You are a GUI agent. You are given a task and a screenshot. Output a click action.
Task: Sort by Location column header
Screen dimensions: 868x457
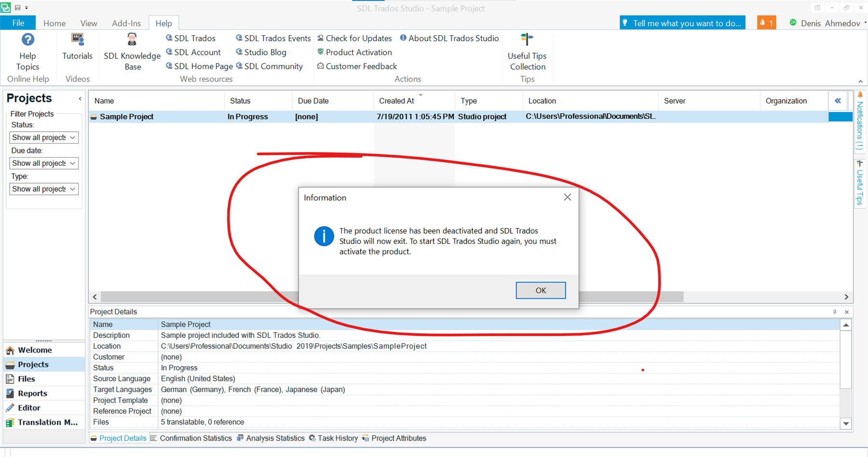591,101
